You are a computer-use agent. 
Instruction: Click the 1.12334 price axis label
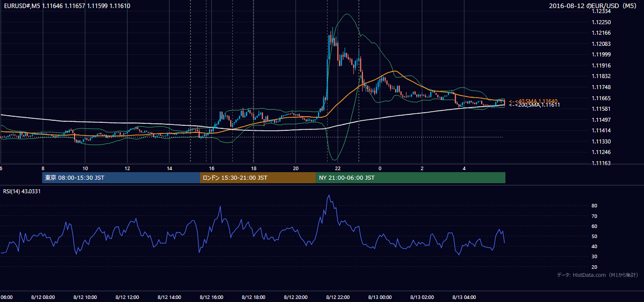602,11
